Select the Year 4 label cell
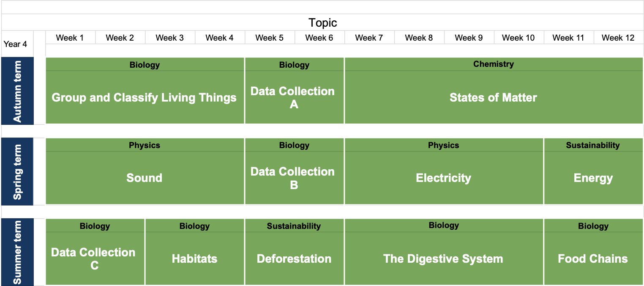This screenshot has width=644, height=286. 15,44
